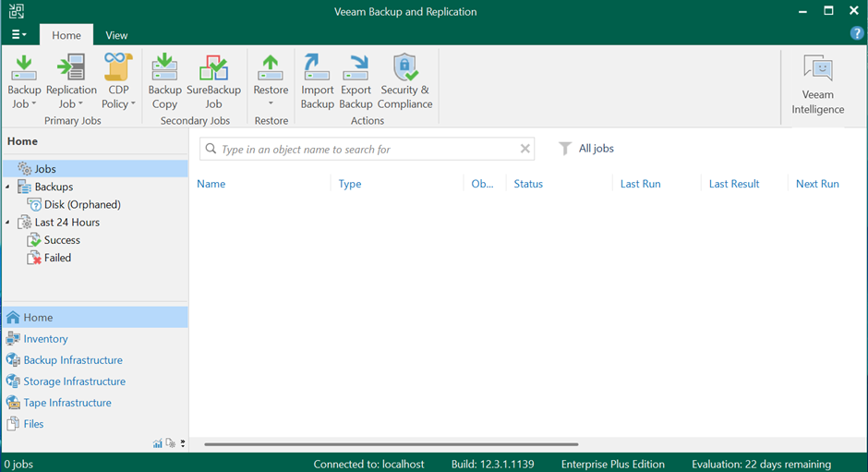Show Success sessions in tree

[62, 240]
